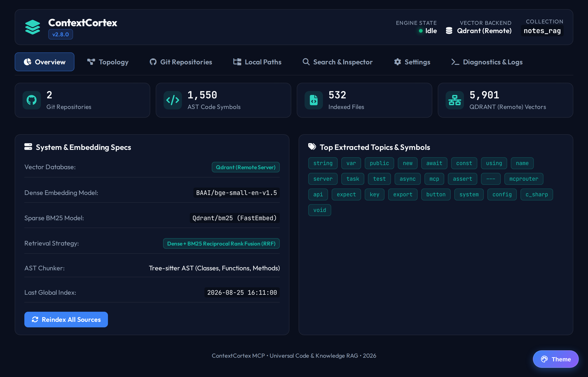Click the database icon beside Qdrant (Remote)
Image resolution: width=588 pixels, height=377 pixels.
tap(449, 31)
